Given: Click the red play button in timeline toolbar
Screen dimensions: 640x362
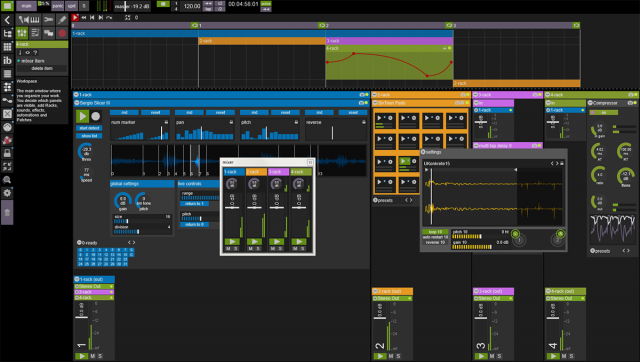Looking at the screenshot, I should (75, 18).
